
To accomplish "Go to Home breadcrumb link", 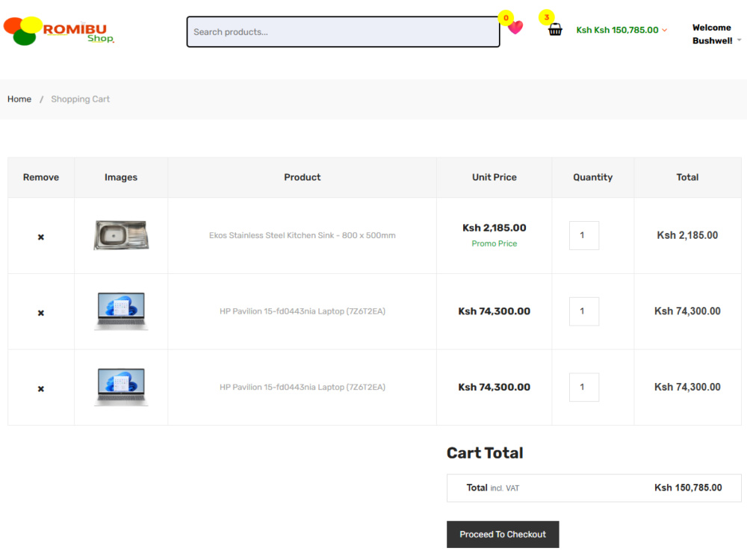I will (x=19, y=99).
